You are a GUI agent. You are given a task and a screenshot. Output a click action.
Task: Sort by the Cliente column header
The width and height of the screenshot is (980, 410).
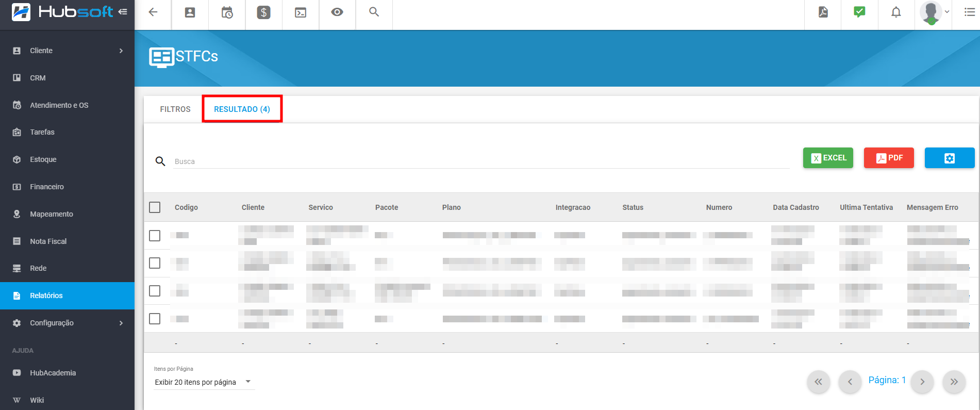pos(253,207)
